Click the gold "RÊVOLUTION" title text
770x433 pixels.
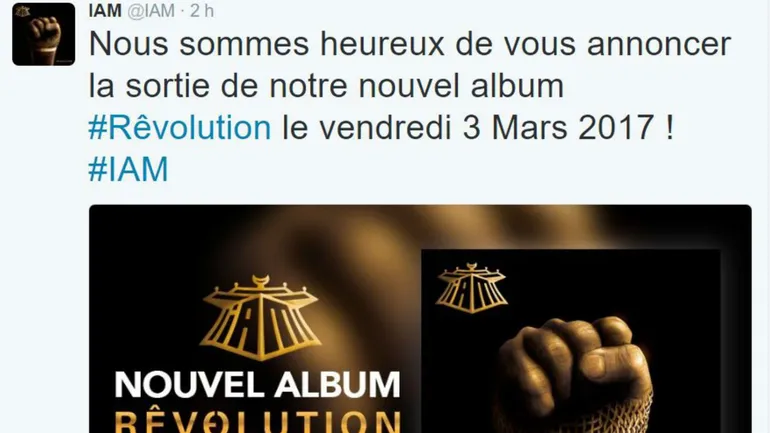(x=258, y=422)
